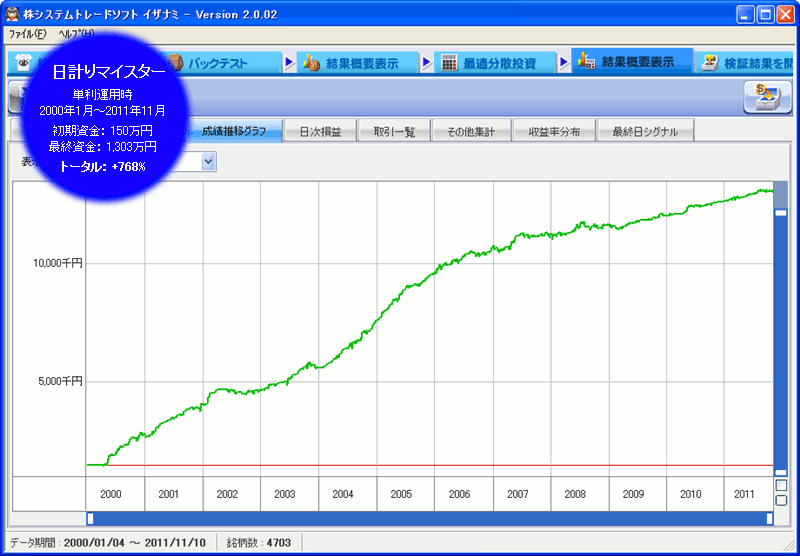Click the left handle of the horizontal date slider
Image resolution: width=800 pixels, height=556 pixels.
point(90,518)
